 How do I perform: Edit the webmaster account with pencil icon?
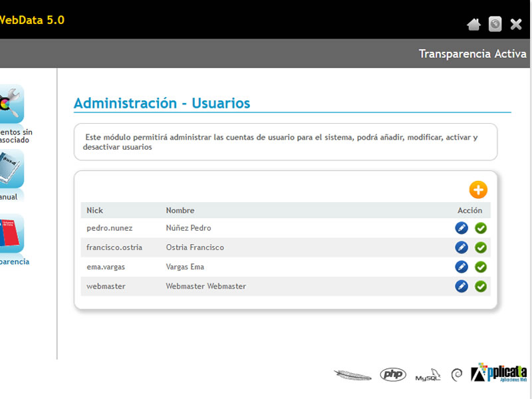pos(462,287)
